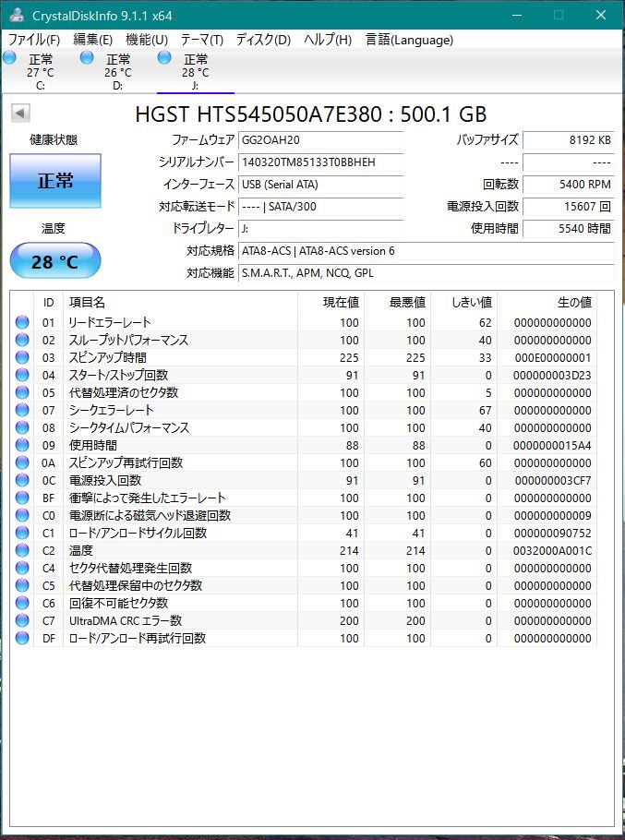
Task: Click status orb for ID 02 スループットパフォーマンス
Action: [22, 341]
